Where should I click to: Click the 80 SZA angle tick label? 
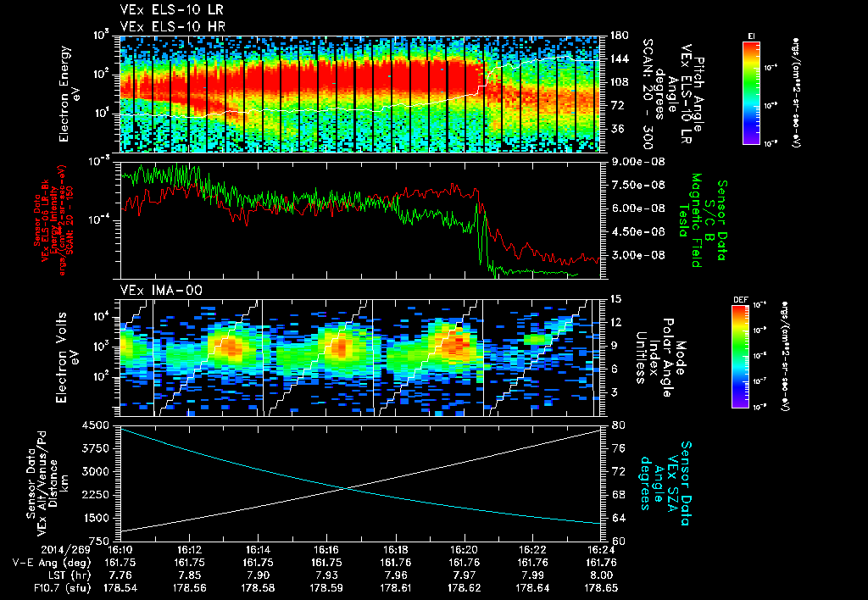click(x=619, y=425)
